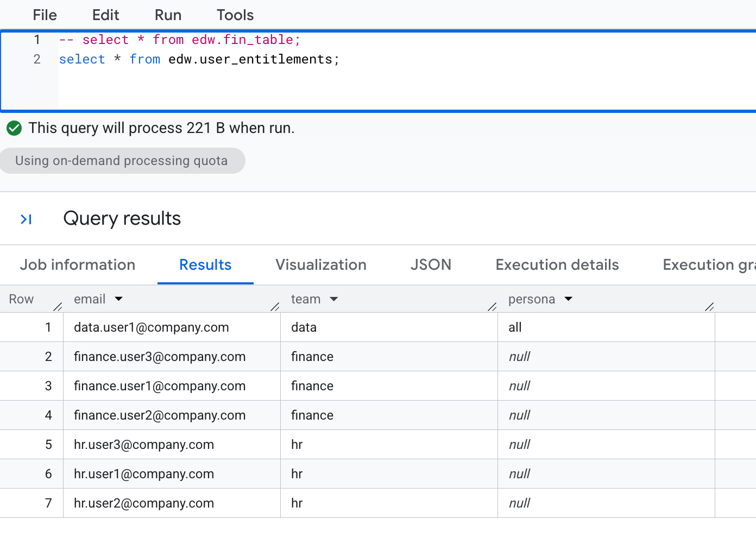This screenshot has height=545, width=756.
Task: Select cell hr.user3@company.com
Action: tap(172, 445)
